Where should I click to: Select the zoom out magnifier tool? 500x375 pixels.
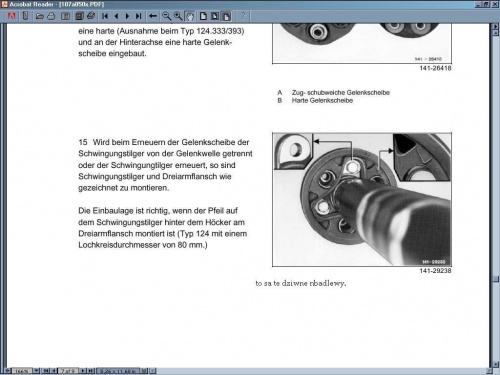pyautogui.click(x=166, y=16)
